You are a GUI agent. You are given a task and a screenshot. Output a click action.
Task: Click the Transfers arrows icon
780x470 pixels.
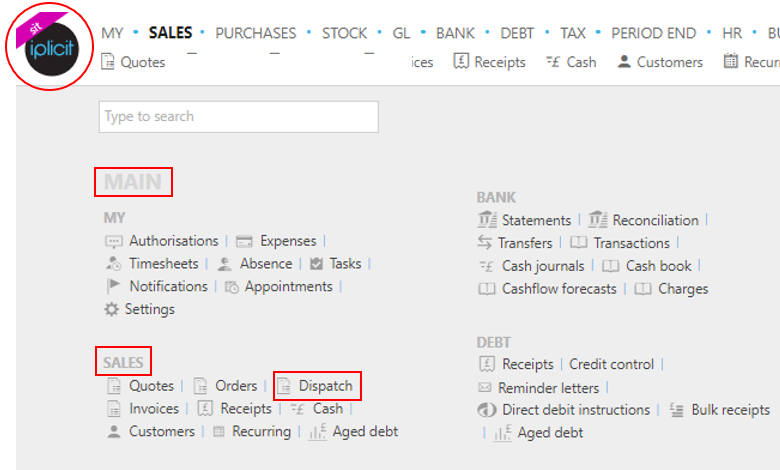tap(485, 242)
